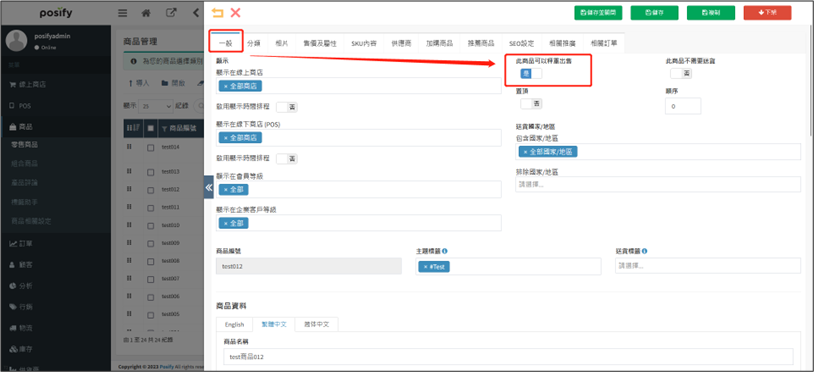Screen dimensions: 814x372
Task: Click the orange return arrow icon
Action: click(x=218, y=13)
